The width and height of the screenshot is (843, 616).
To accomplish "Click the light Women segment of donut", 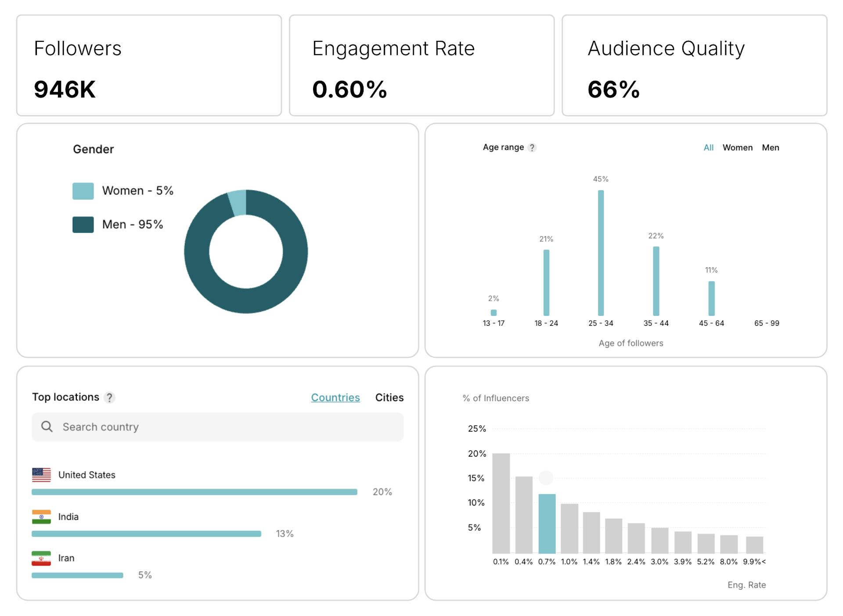I will tap(238, 202).
